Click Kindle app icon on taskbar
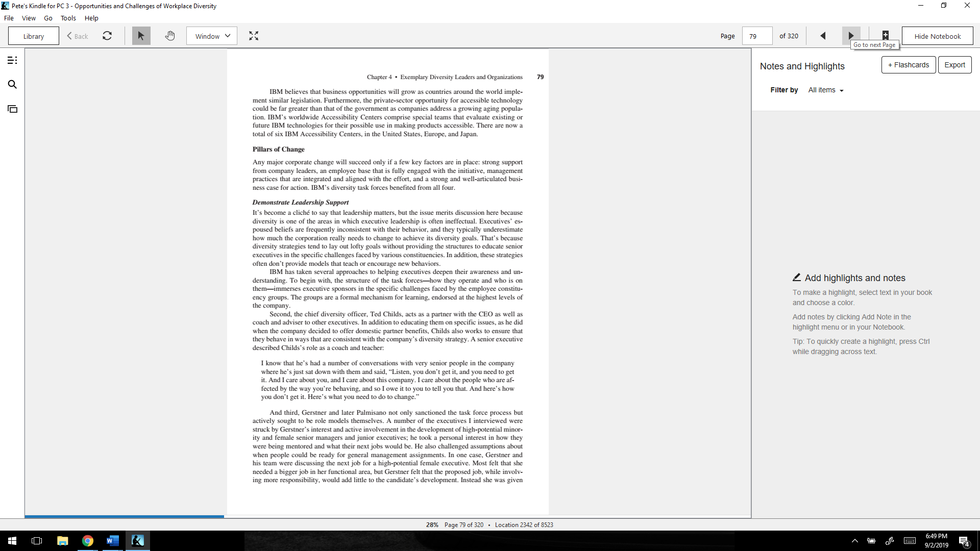Image resolution: width=980 pixels, height=551 pixels. pyautogui.click(x=138, y=541)
